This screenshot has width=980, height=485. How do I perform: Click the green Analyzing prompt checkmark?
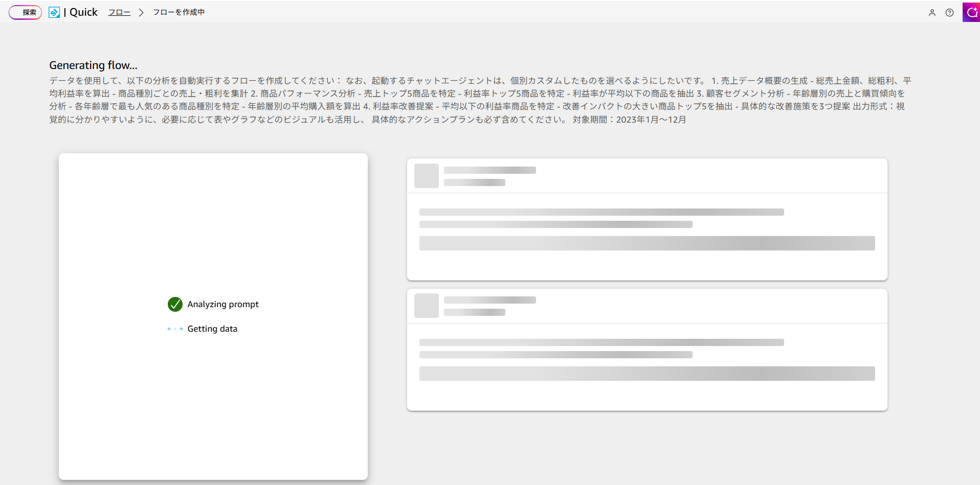coord(175,304)
